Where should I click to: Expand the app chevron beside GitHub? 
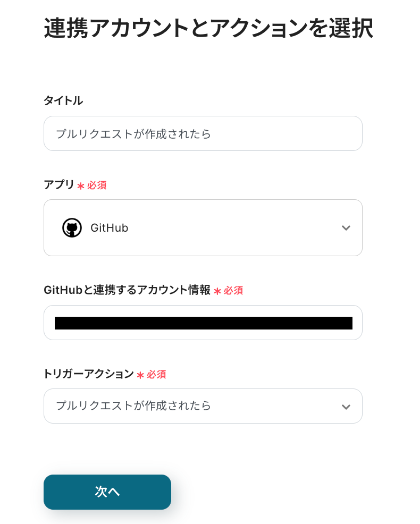pyautogui.click(x=346, y=228)
